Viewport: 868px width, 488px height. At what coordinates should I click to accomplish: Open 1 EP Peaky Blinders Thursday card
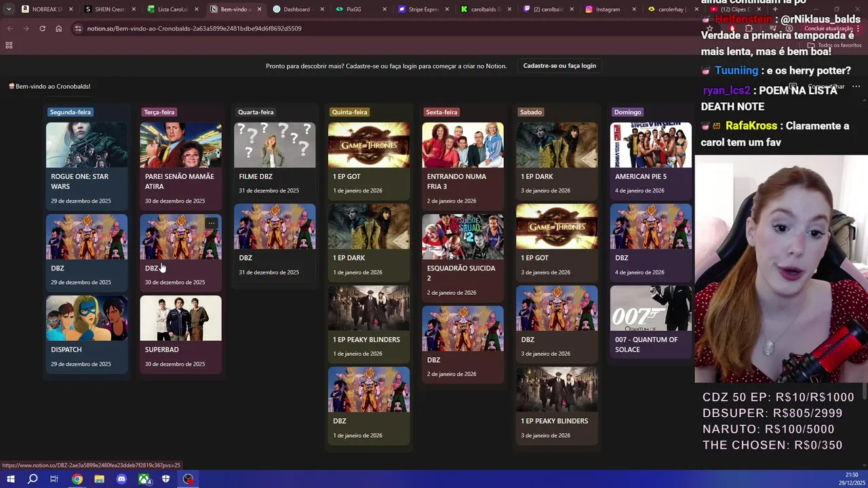[369, 324]
